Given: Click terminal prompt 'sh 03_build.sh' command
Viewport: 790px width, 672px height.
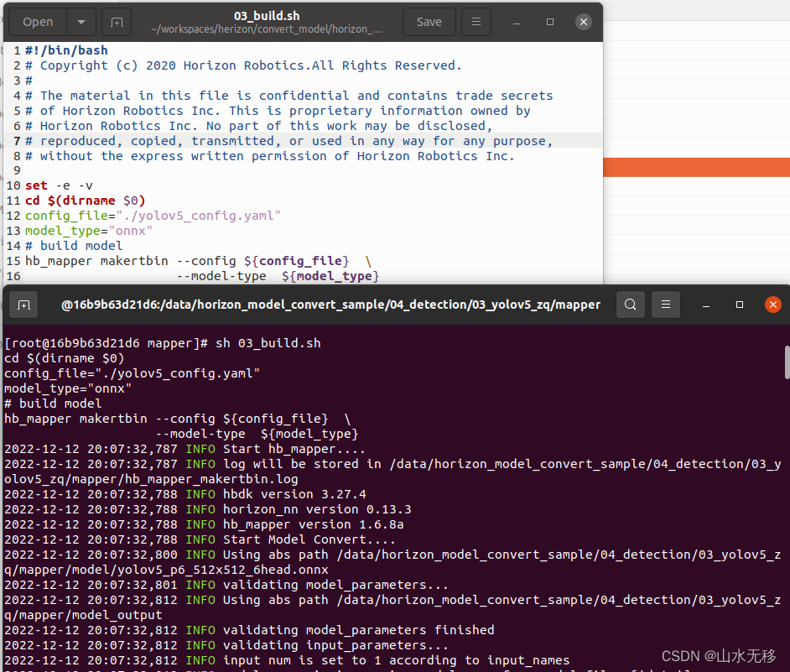Looking at the screenshot, I should tap(268, 343).
